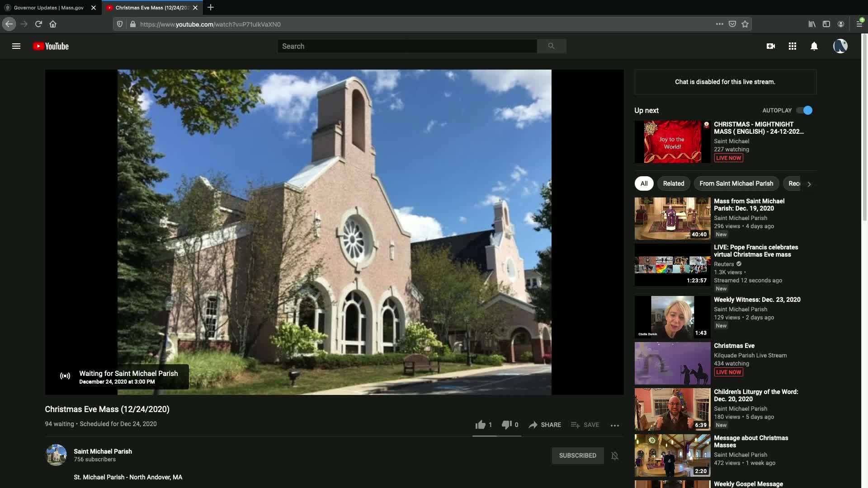Click the URL address field
The height and width of the screenshot is (488, 868).
425,24
